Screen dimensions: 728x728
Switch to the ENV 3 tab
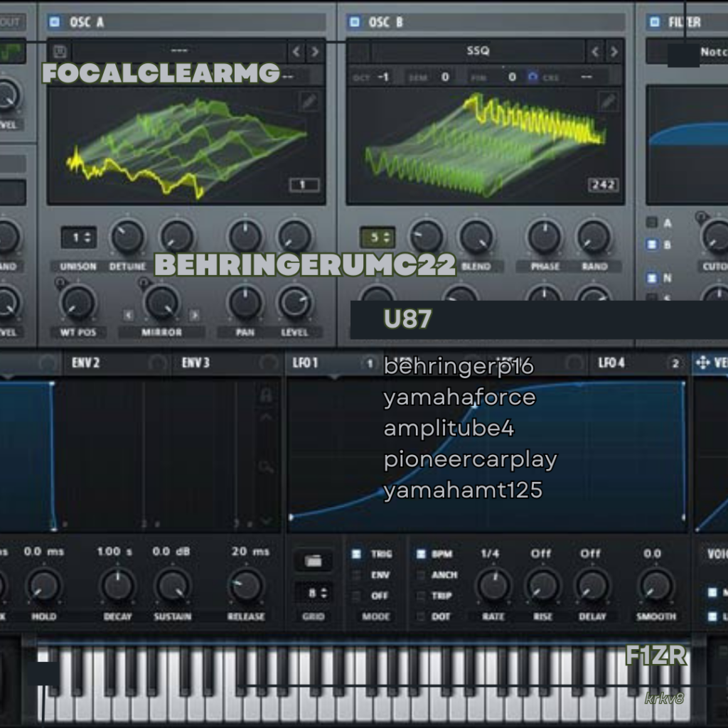pos(196,363)
